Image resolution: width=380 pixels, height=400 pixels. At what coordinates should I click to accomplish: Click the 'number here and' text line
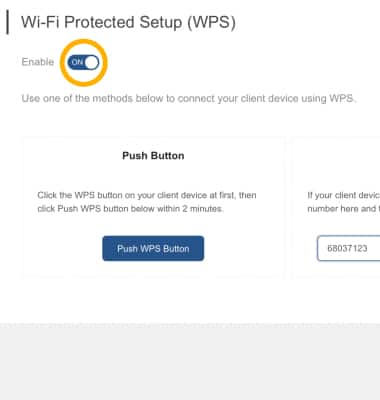344,209
